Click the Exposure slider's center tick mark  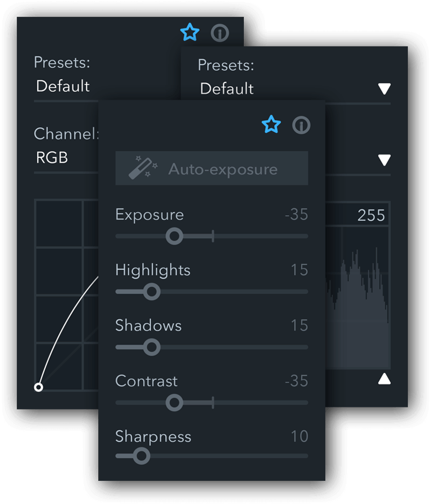tap(213, 236)
